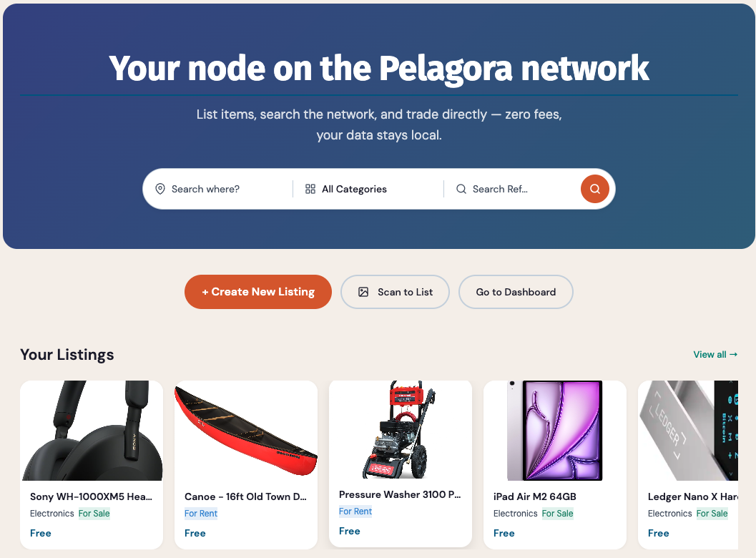The image size is (756, 558).
Task: Click the location pin icon in search bar
Action: [160, 189]
